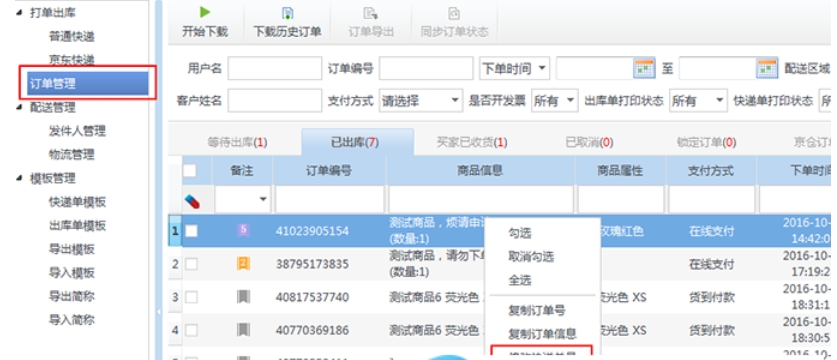Open 京东快递 in the sidebar

click(72, 60)
